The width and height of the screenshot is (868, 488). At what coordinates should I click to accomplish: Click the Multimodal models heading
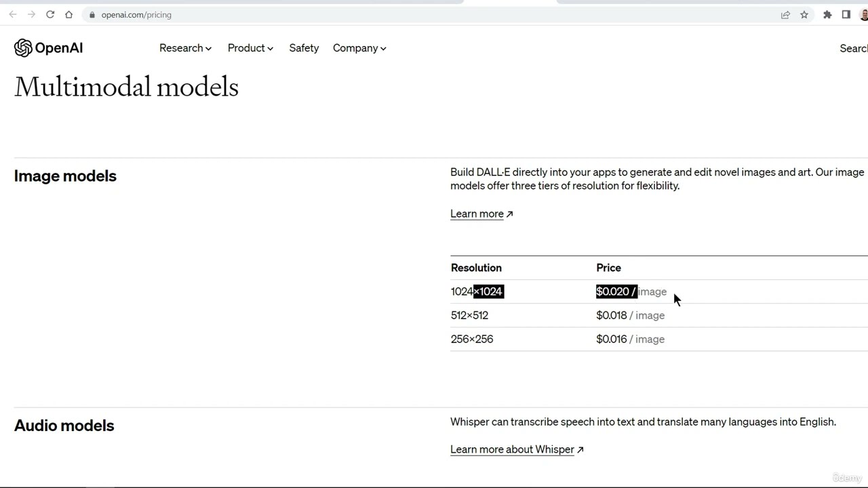click(126, 87)
